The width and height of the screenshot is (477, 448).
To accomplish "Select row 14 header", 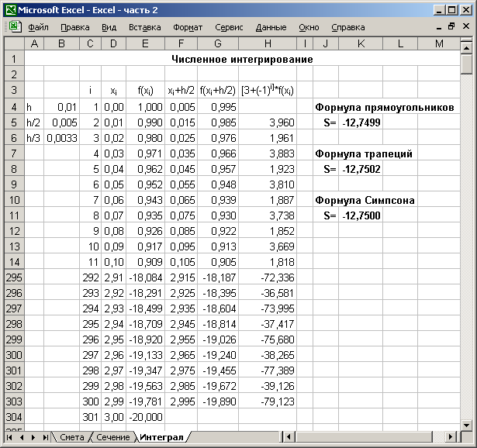I will point(14,262).
